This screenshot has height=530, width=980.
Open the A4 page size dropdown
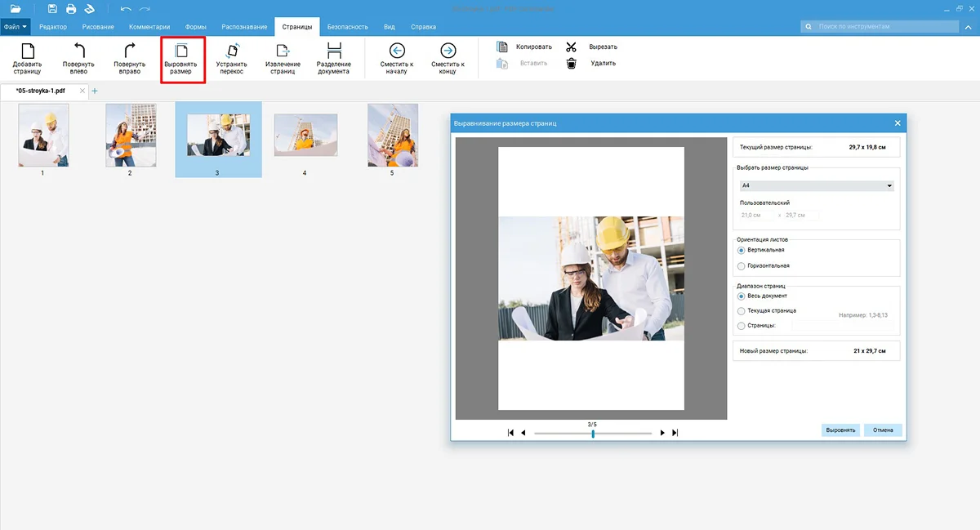815,186
